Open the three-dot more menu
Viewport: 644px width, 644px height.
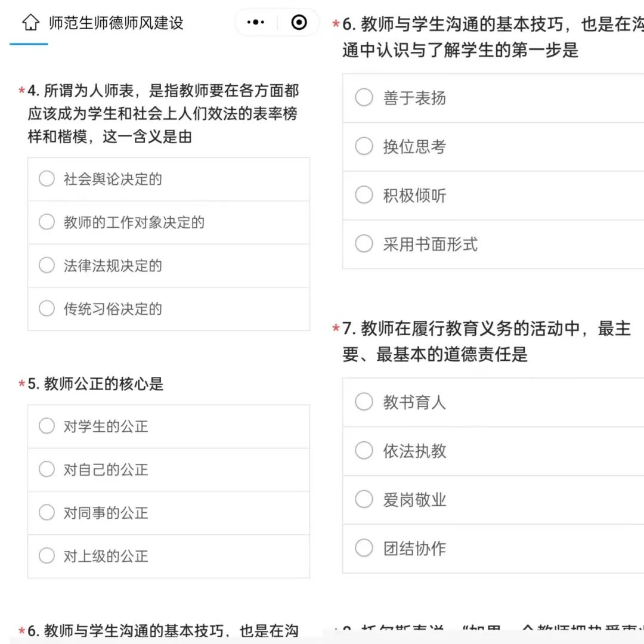pos(256,23)
